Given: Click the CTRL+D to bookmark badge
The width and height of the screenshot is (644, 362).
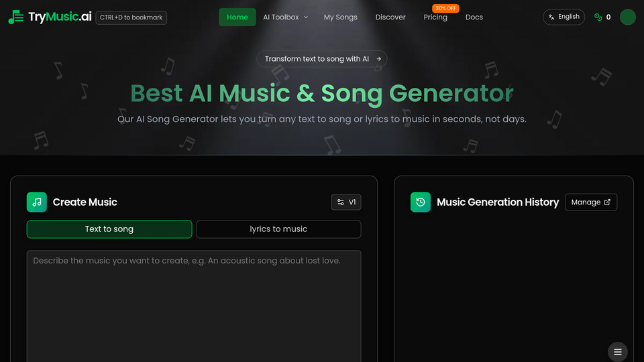Looking at the screenshot, I should (131, 17).
